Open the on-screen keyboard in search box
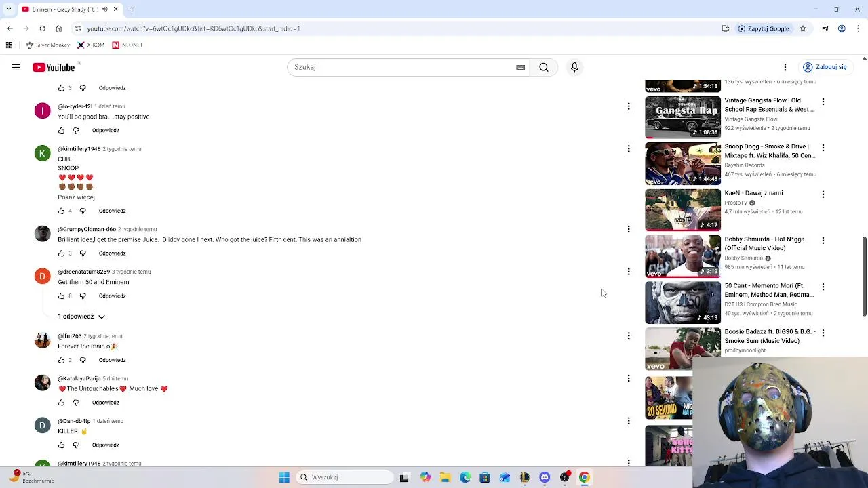 pyautogui.click(x=520, y=67)
